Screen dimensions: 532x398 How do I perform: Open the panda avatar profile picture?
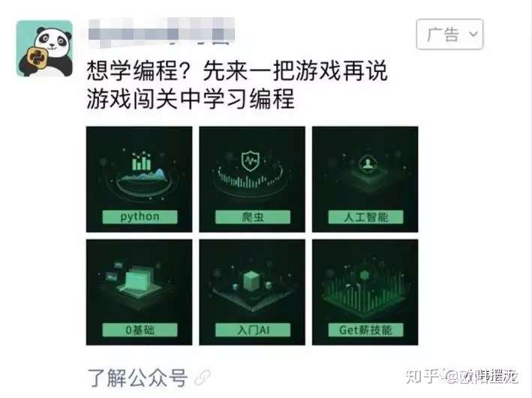pos(44,48)
